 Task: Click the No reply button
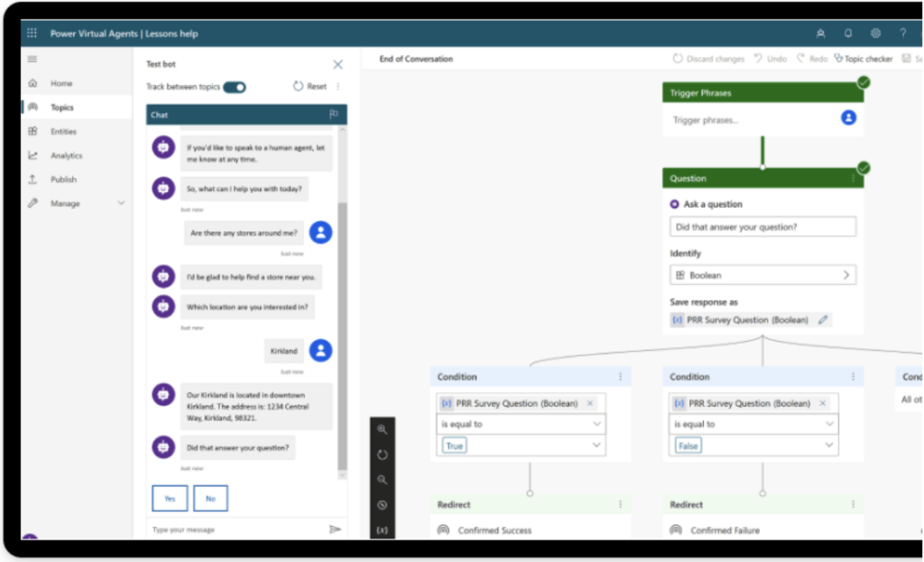pyautogui.click(x=210, y=498)
